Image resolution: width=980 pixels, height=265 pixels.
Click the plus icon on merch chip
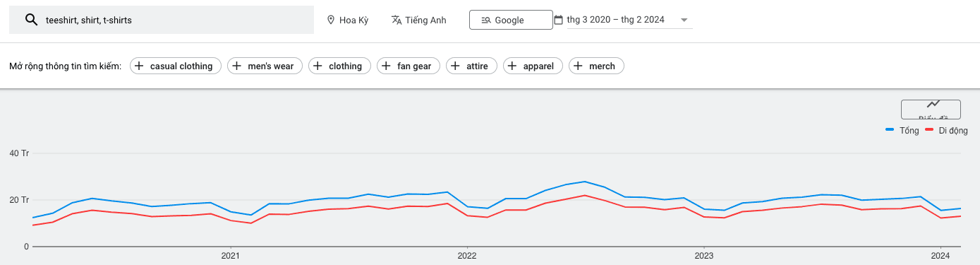pos(578,66)
